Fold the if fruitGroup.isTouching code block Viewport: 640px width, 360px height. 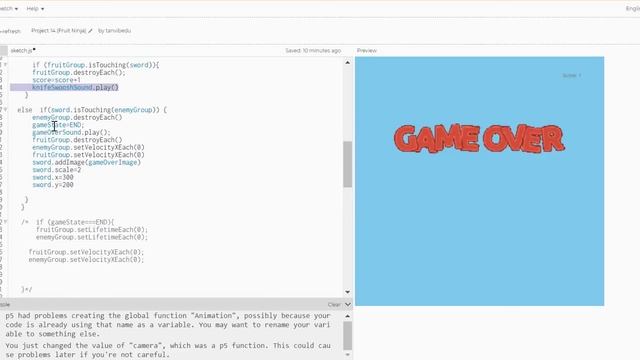tap(5, 65)
